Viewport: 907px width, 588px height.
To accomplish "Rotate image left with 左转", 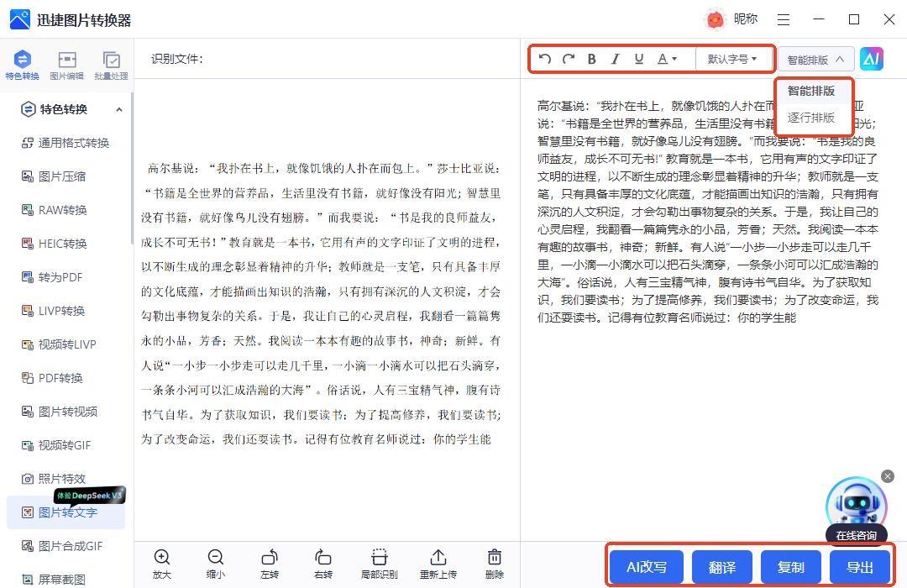I will [270, 564].
